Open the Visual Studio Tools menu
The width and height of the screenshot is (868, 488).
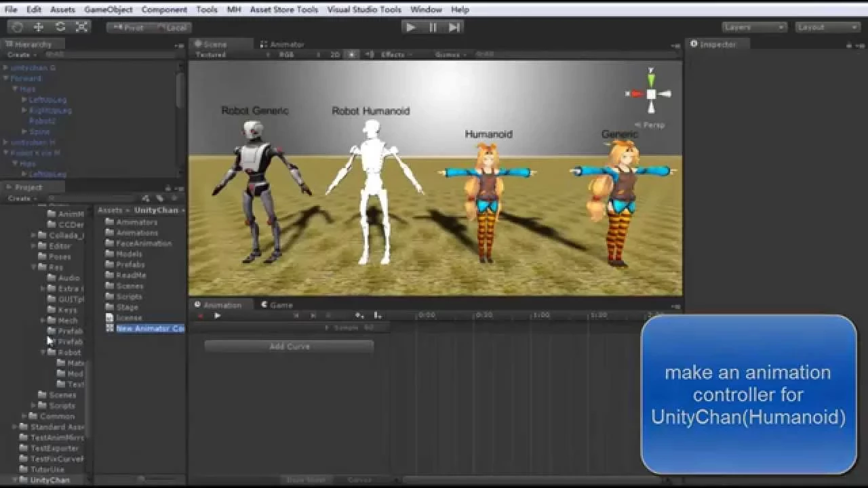point(364,9)
